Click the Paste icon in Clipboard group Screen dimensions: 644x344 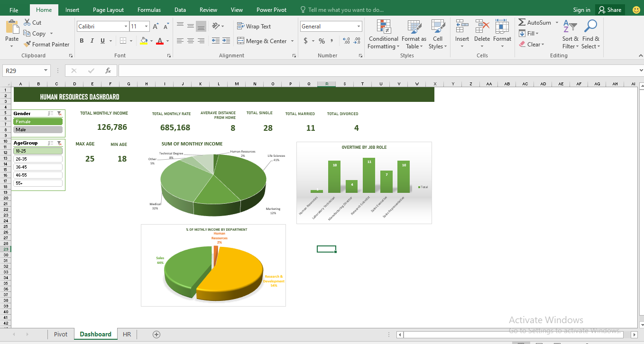(x=12, y=27)
